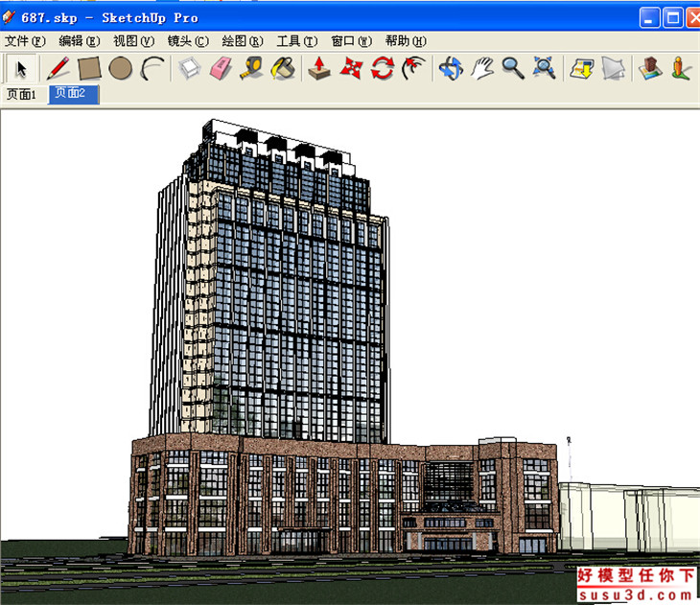Screen dimensions: 700x605
Task: Open the 帮助(H) menu
Action: (x=406, y=41)
